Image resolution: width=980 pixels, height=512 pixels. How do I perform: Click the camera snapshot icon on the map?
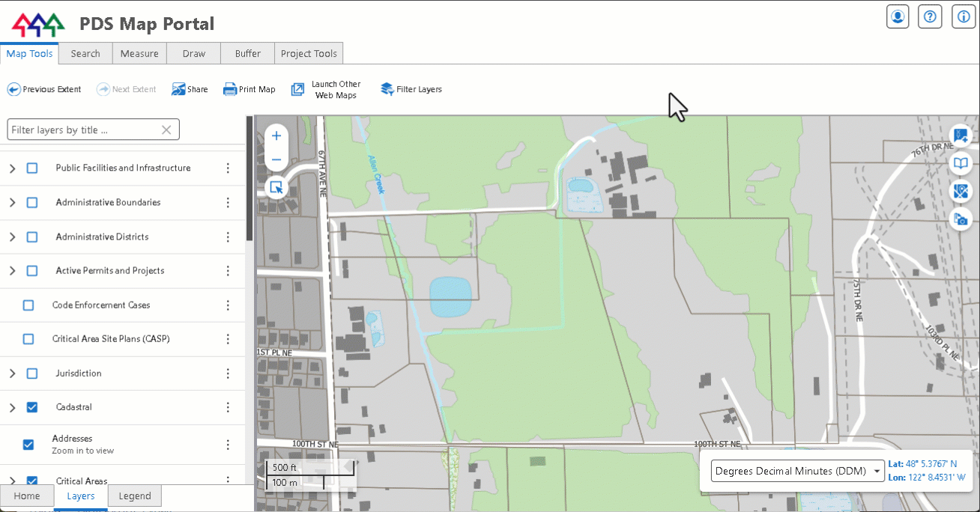point(960,219)
